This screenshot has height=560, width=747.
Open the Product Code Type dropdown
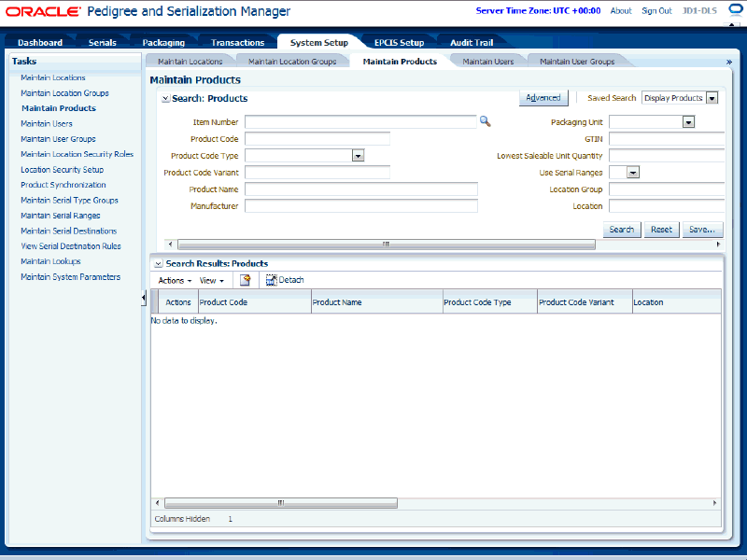click(x=359, y=156)
